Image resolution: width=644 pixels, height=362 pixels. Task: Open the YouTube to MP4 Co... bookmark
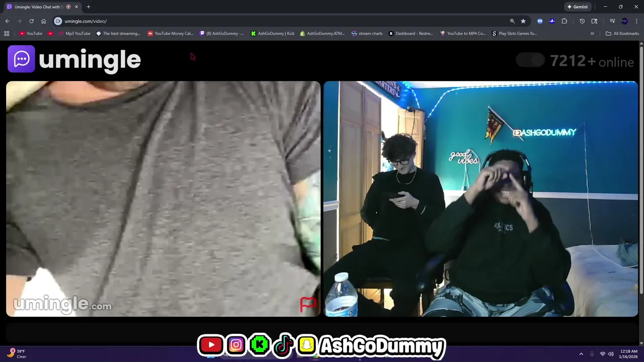coord(463,34)
